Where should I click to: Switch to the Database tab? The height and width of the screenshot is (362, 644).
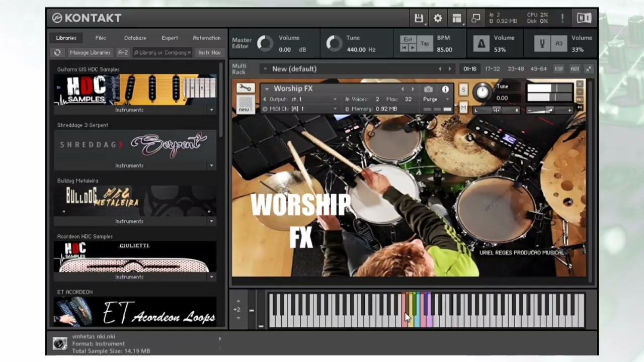[135, 38]
